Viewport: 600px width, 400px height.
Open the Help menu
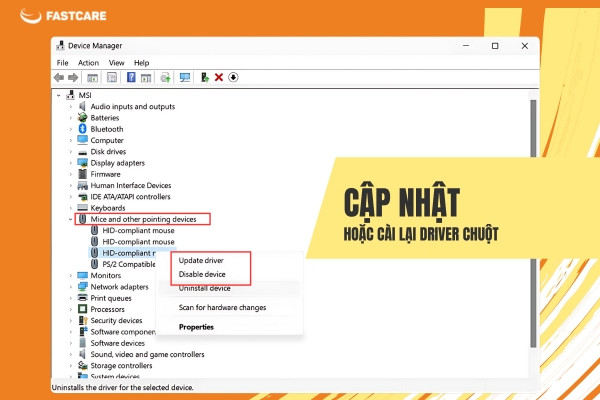point(141,63)
